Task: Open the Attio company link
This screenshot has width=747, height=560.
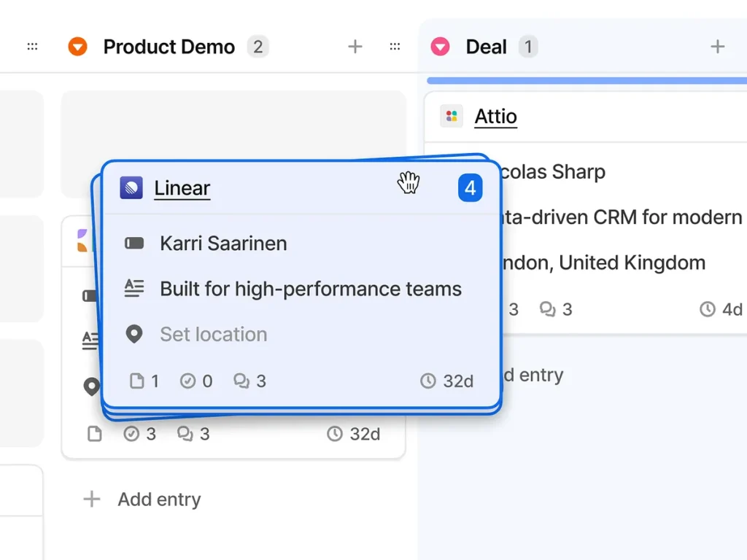Action: [x=495, y=117]
